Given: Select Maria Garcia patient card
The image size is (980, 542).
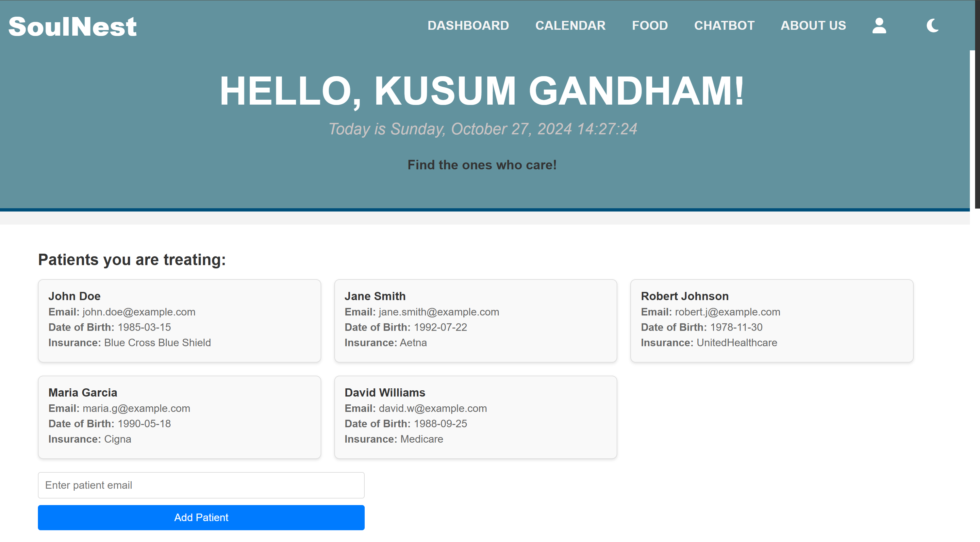Looking at the screenshot, I should pos(179,417).
